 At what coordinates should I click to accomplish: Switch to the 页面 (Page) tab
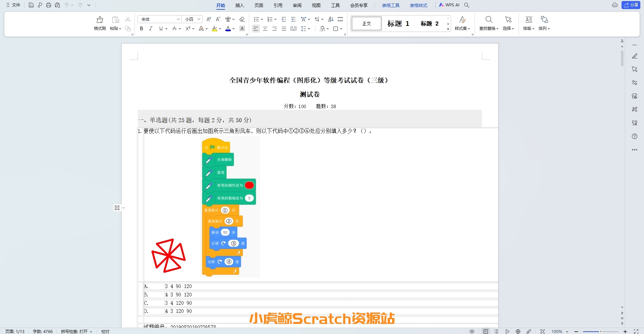click(259, 5)
